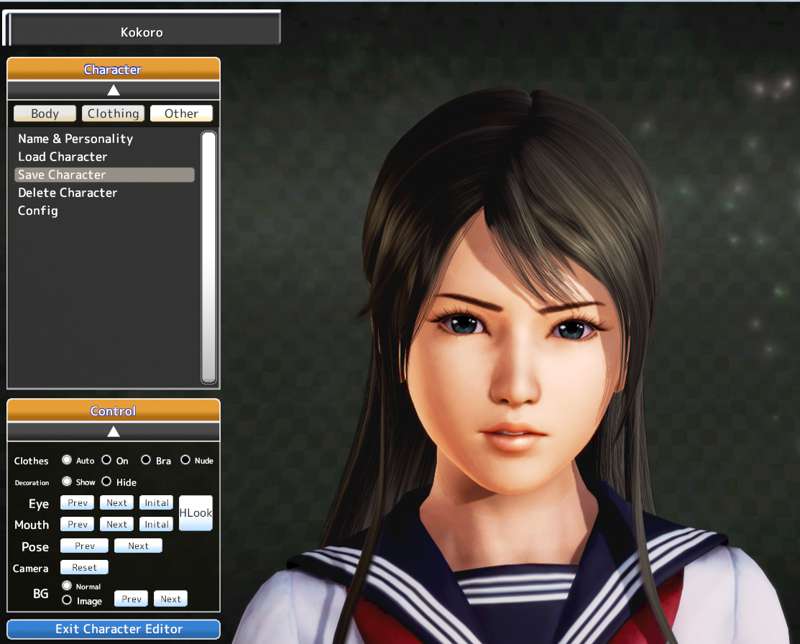Click Mouth Next button
This screenshot has width=800, height=644.
click(116, 524)
